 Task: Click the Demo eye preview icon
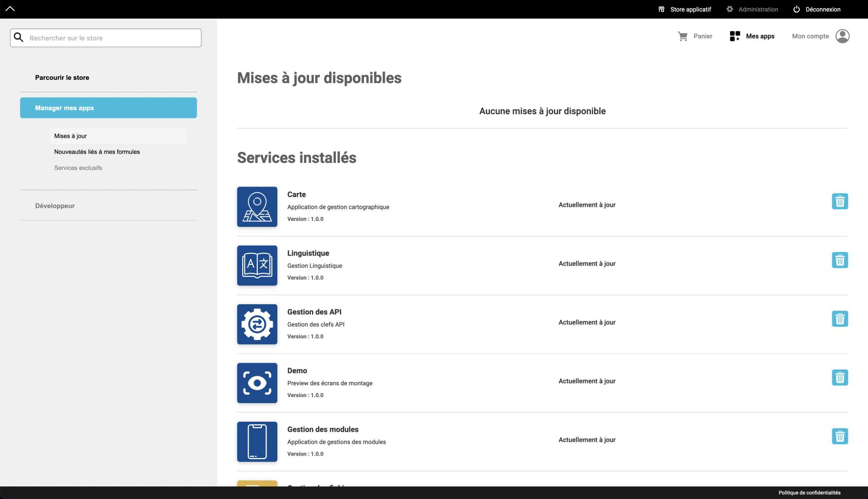[x=257, y=383]
